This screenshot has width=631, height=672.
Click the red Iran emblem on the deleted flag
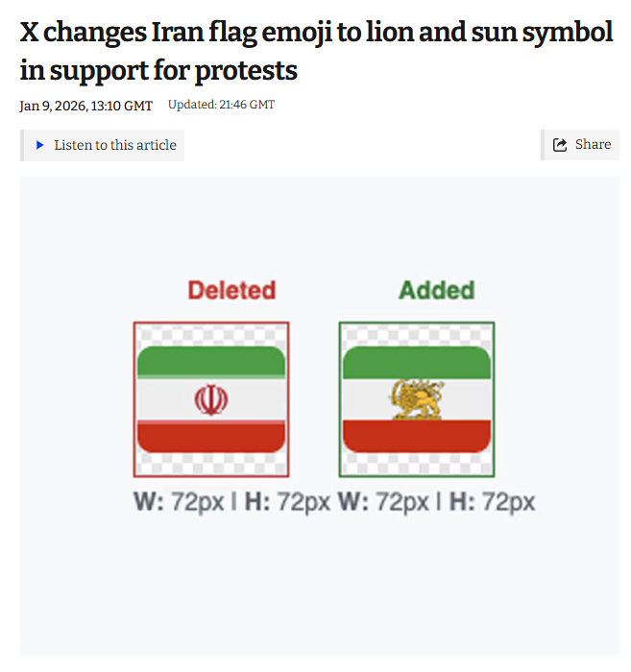[x=211, y=398]
